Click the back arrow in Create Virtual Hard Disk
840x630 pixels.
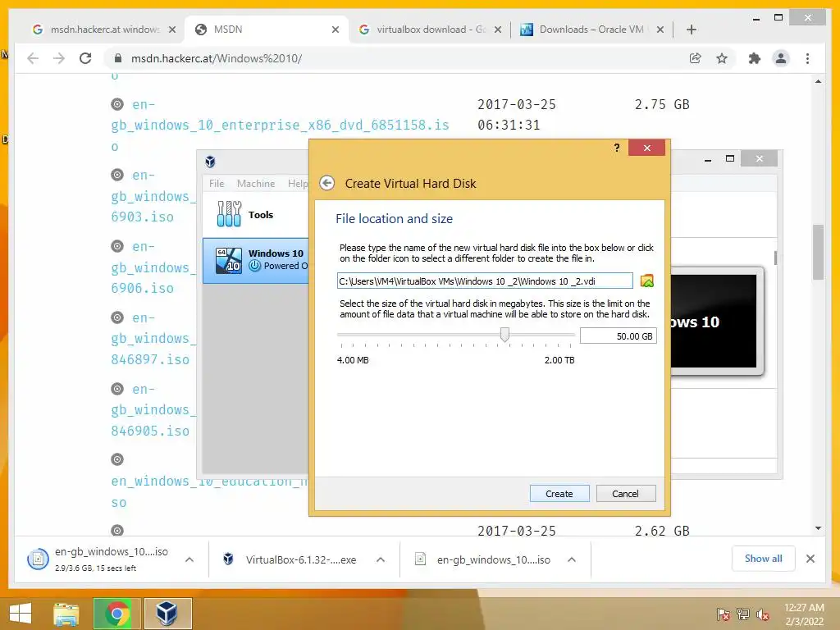326,183
